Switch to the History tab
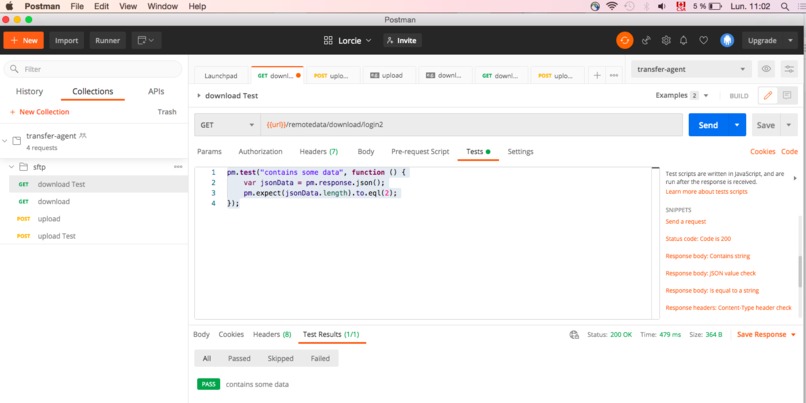Image resolution: width=806 pixels, height=403 pixels. (x=29, y=91)
